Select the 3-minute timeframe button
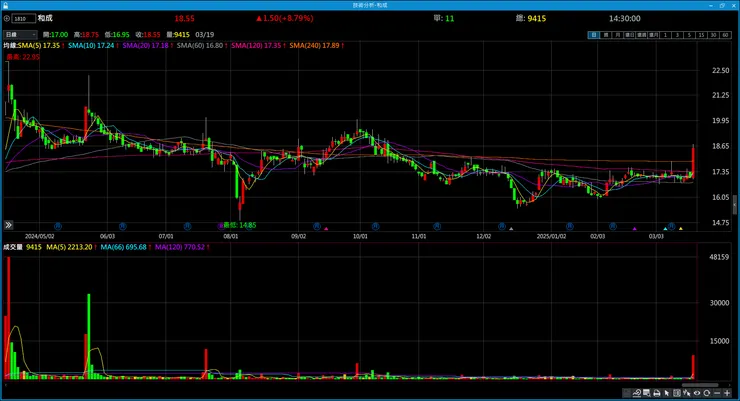 pos(677,35)
